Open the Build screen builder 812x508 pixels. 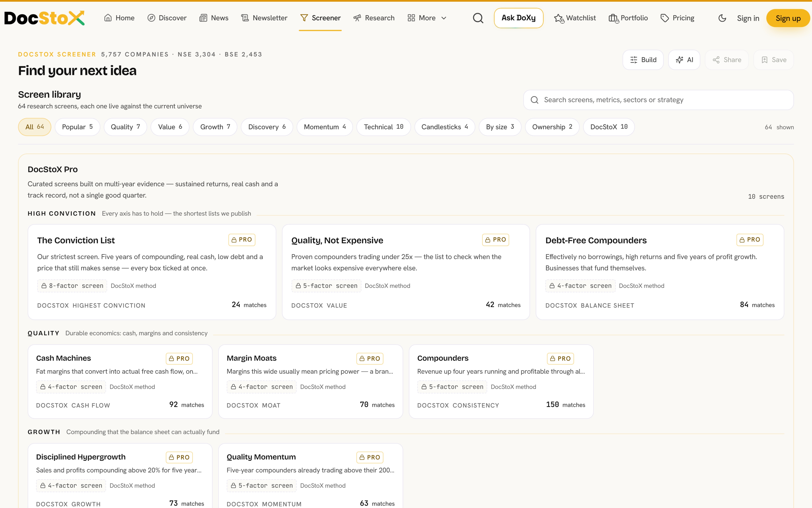(643, 60)
